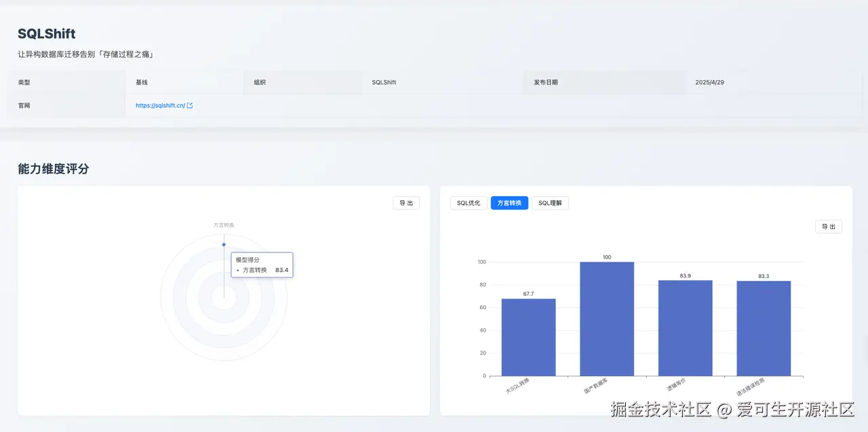This screenshot has width=868, height=432.
Task: Click the 语法错误检测 x-axis label
Action: click(750, 388)
